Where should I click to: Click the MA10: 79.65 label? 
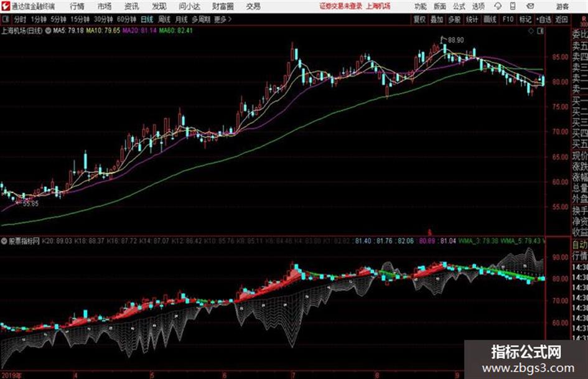[x=103, y=30]
